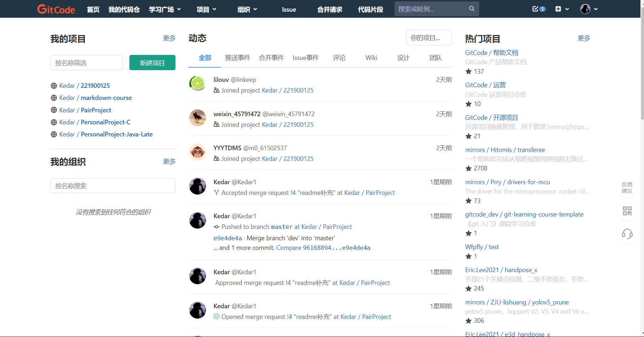The height and width of the screenshot is (337, 644).
Task: Switch to the Wiki tab
Action: click(x=371, y=58)
